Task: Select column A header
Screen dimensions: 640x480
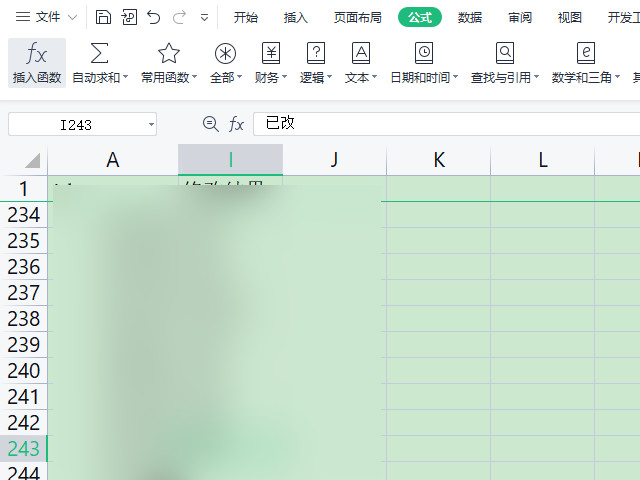Action: click(113, 160)
